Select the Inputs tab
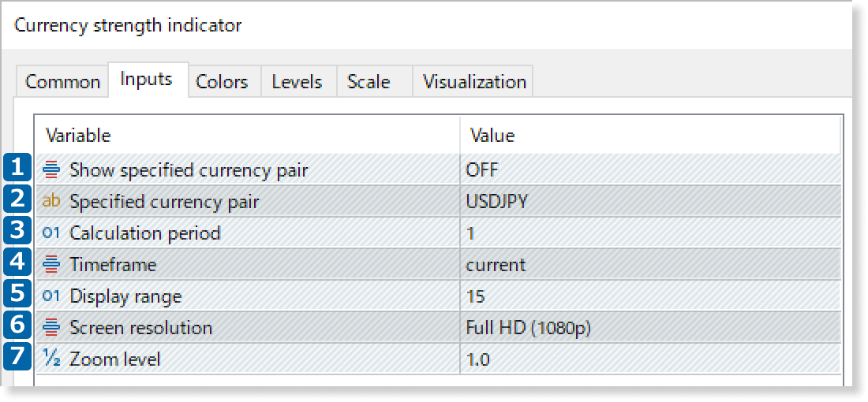The image size is (868, 402). 147,80
